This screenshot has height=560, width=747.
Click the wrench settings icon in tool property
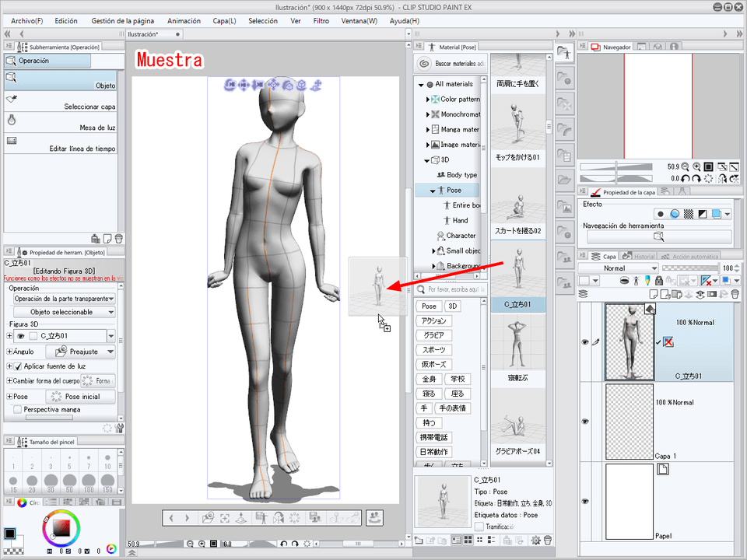point(120,428)
